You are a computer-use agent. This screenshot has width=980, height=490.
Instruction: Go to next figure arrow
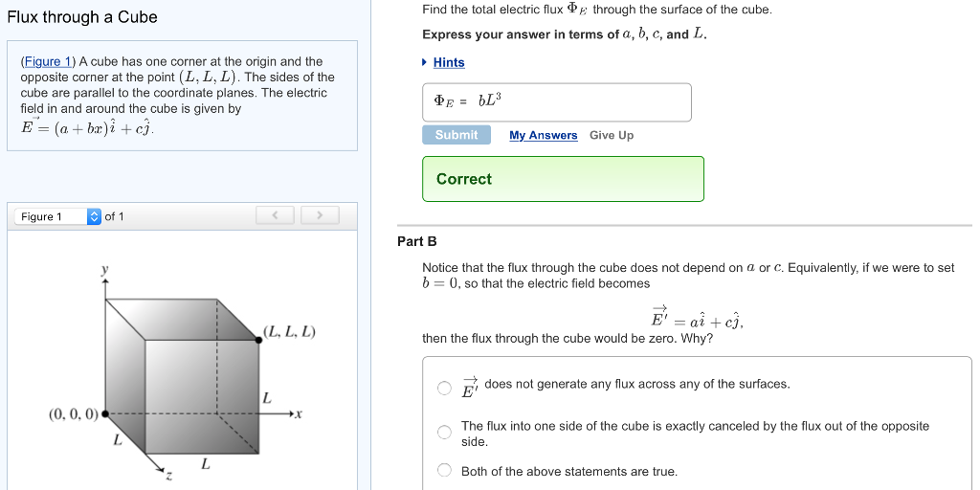point(320,216)
